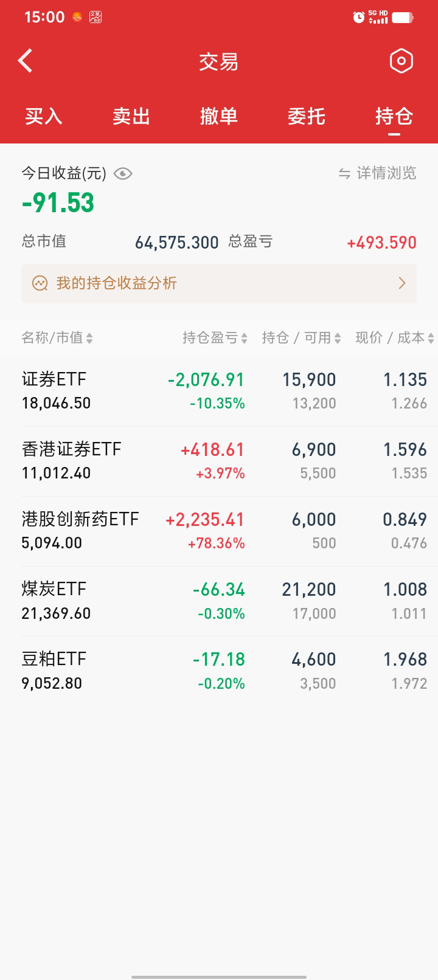Sort by 名称/市值 column header
Image resolution: width=438 pixels, height=980 pixels.
[57, 338]
